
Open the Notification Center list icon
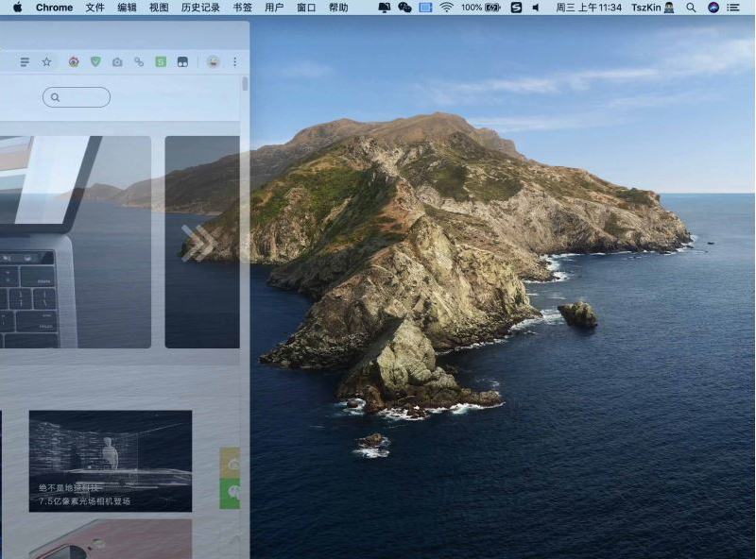click(x=735, y=8)
